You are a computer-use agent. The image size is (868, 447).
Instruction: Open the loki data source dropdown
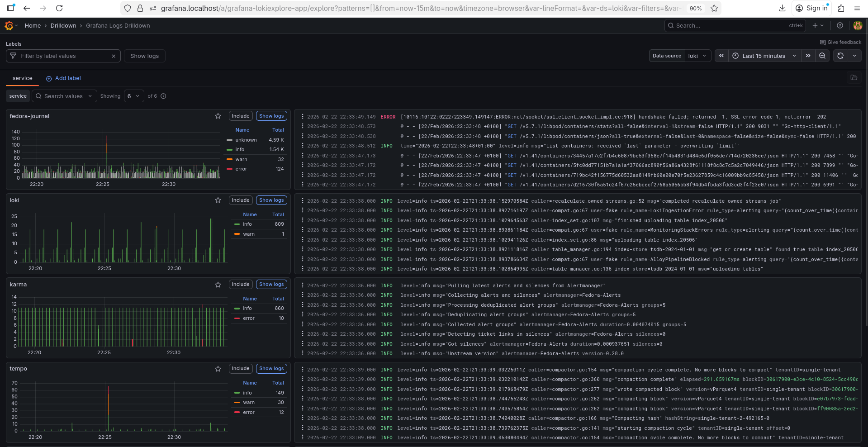coord(697,56)
